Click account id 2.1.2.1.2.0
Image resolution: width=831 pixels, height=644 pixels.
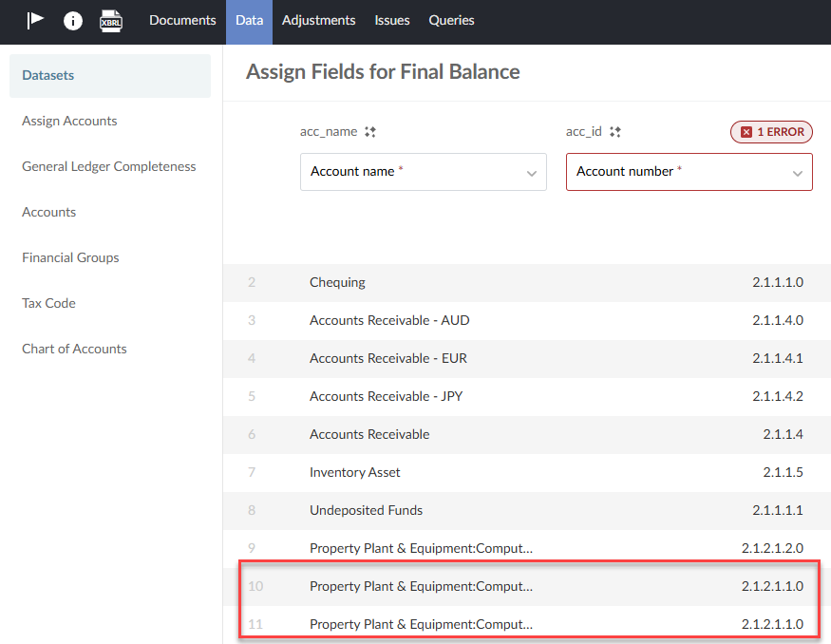point(772,549)
